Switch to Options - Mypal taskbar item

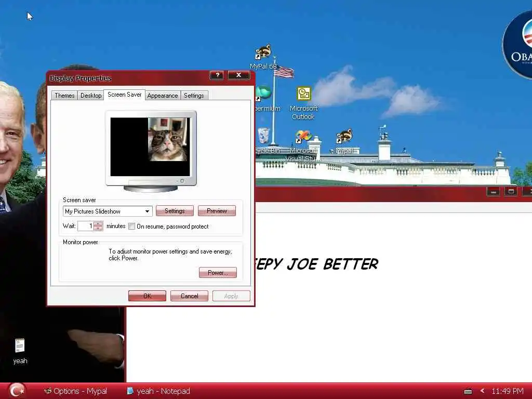pos(76,391)
